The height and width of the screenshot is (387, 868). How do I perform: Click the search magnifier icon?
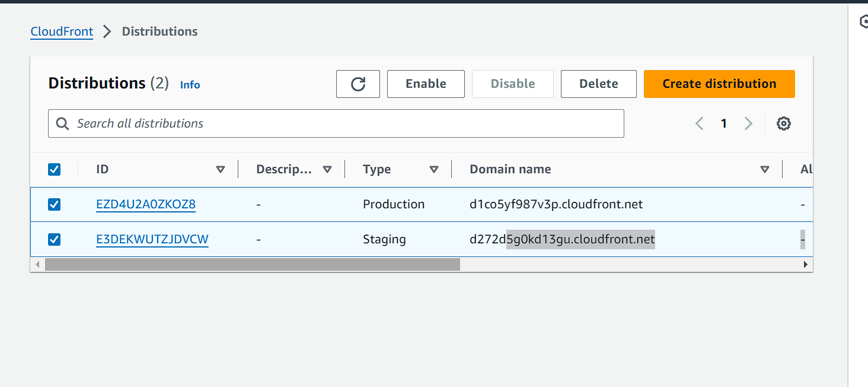[x=62, y=123]
